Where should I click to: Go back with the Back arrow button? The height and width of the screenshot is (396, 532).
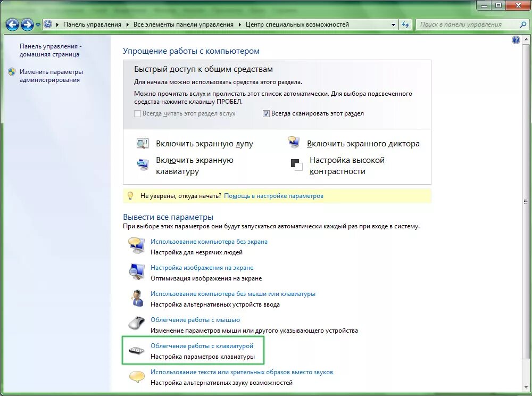coord(13,24)
